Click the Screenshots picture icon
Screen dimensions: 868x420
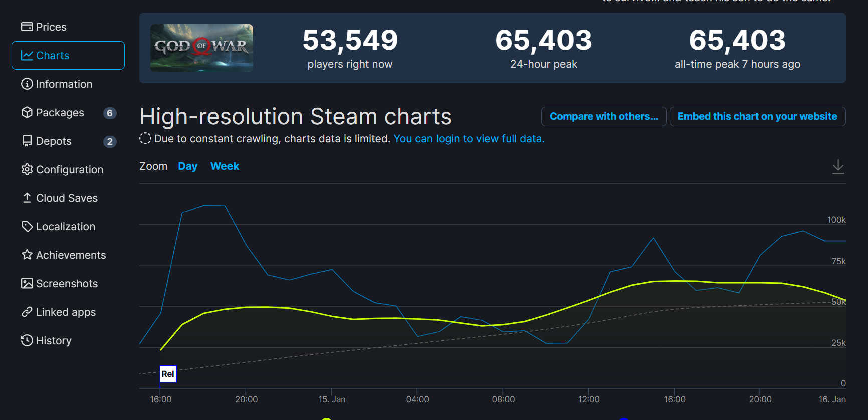27,283
